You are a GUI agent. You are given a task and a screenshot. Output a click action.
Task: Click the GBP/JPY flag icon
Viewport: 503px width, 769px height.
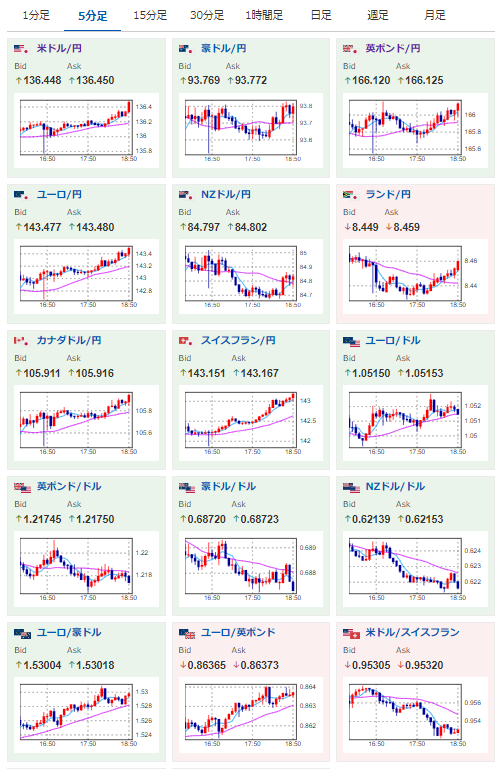point(350,49)
